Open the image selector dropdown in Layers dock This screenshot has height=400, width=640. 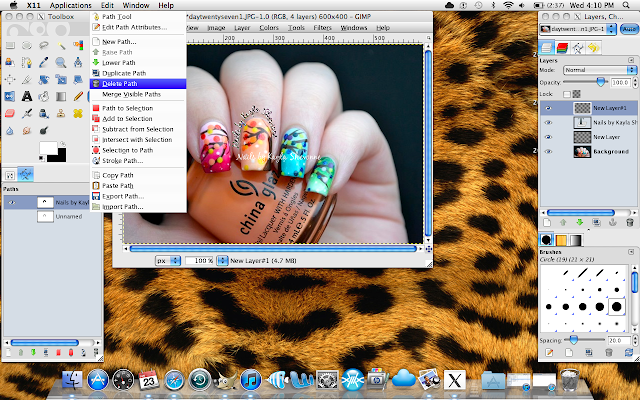577,29
